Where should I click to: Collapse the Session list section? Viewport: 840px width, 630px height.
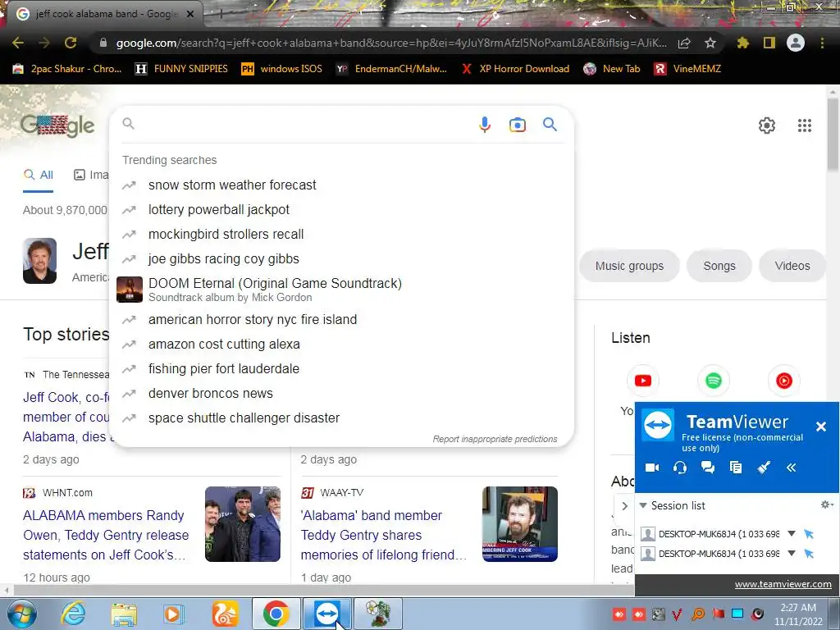click(643, 505)
